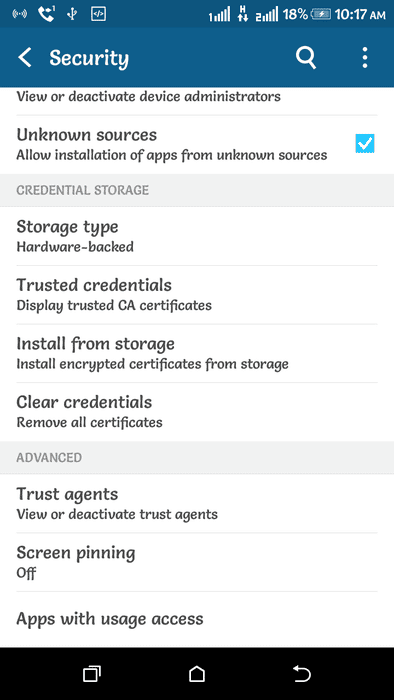Image resolution: width=394 pixels, height=700 pixels.
Task: Tap the Security title in header
Action: coord(89,58)
